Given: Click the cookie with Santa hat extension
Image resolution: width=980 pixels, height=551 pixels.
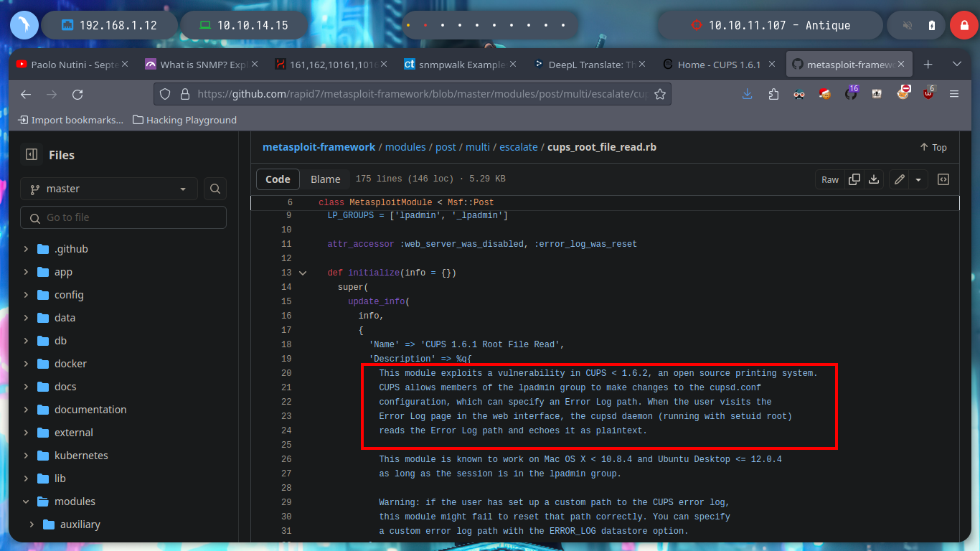Looking at the screenshot, I should [x=825, y=93].
